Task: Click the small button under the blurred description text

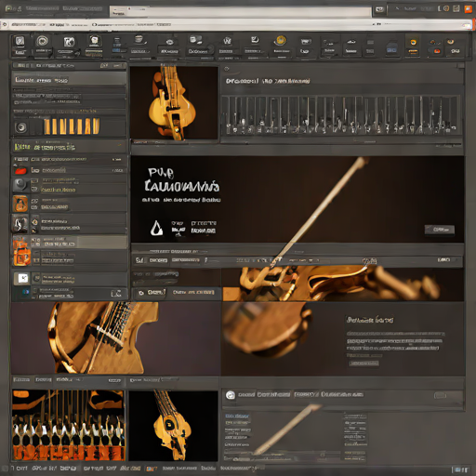Action: [x=364, y=363]
